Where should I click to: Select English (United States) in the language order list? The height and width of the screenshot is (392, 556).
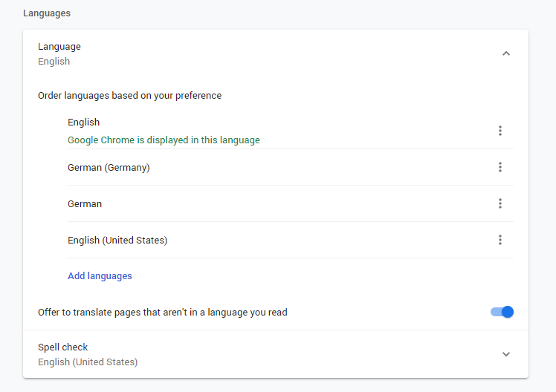click(x=117, y=241)
